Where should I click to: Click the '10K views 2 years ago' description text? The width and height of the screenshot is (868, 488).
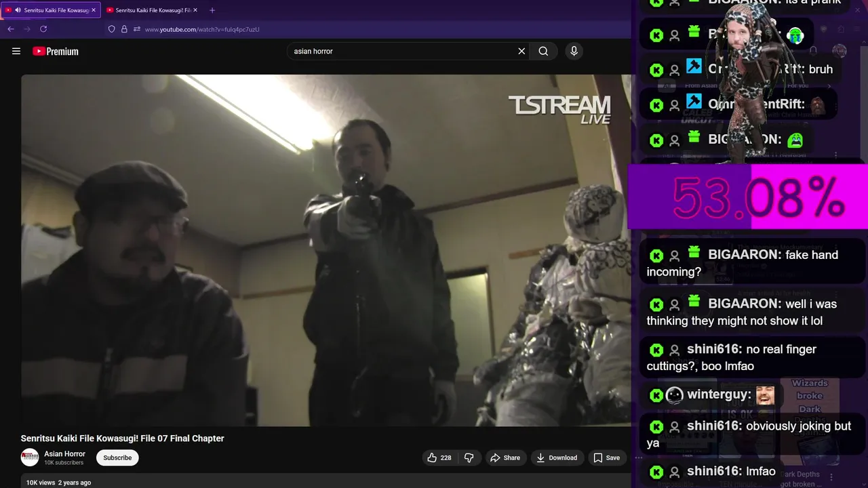[x=58, y=483]
